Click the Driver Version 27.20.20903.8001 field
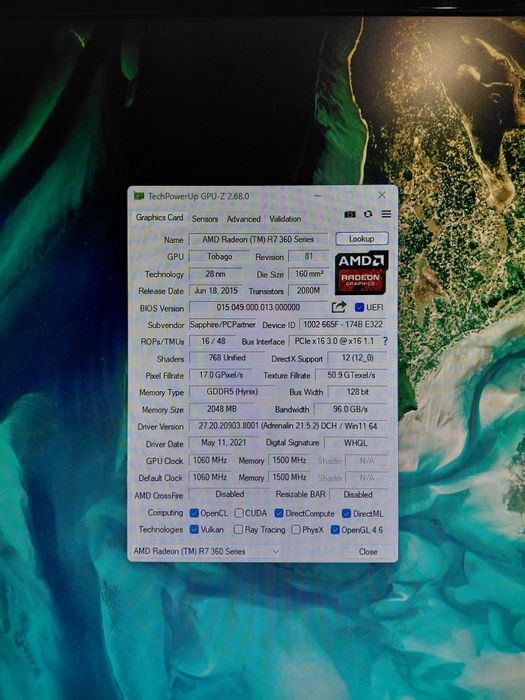The height and width of the screenshot is (700, 525). click(x=288, y=426)
